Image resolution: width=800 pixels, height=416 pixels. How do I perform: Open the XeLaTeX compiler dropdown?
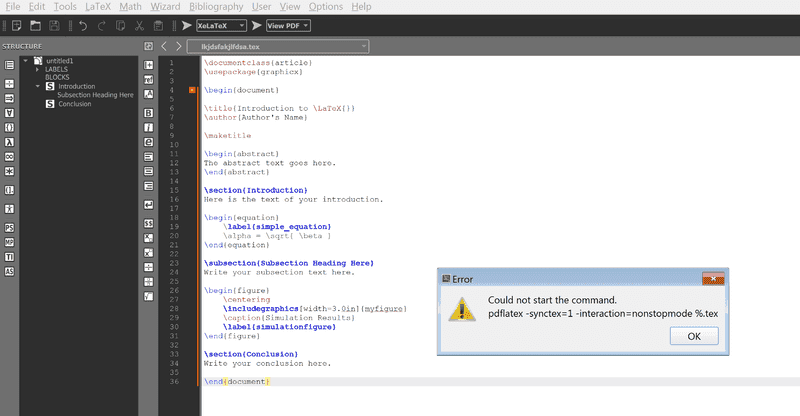pyautogui.click(x=220, y=25)
